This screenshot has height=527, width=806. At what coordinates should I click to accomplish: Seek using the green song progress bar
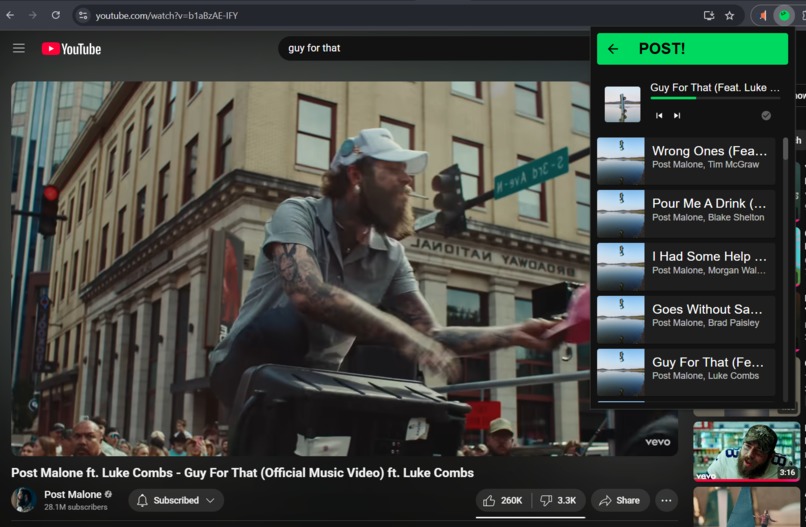(x=715, y=98)
